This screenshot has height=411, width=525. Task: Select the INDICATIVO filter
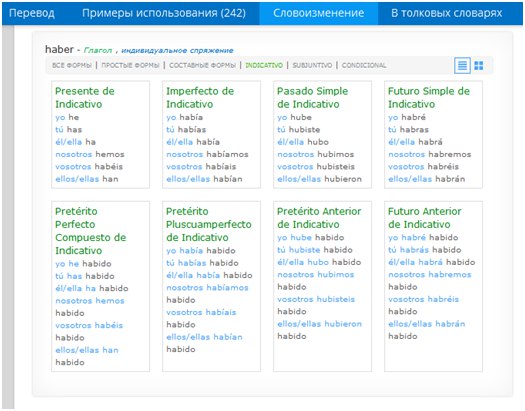[264, 65]
